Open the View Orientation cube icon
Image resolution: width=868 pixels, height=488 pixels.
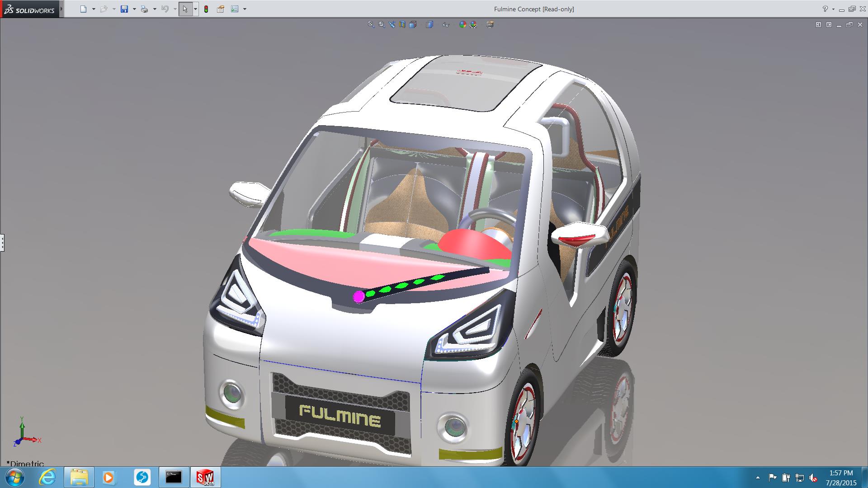[x=413, y=24]
